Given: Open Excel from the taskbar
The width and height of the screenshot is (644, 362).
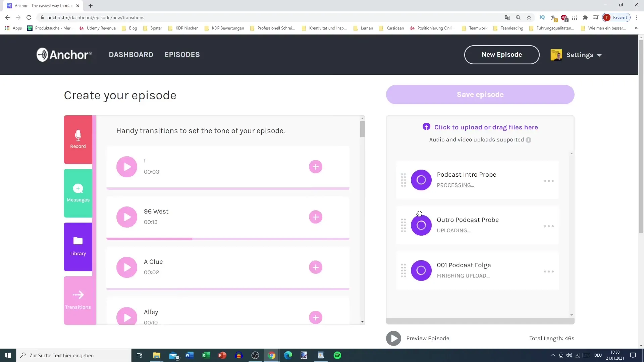Looking at the screenshot, I should 206,355.
